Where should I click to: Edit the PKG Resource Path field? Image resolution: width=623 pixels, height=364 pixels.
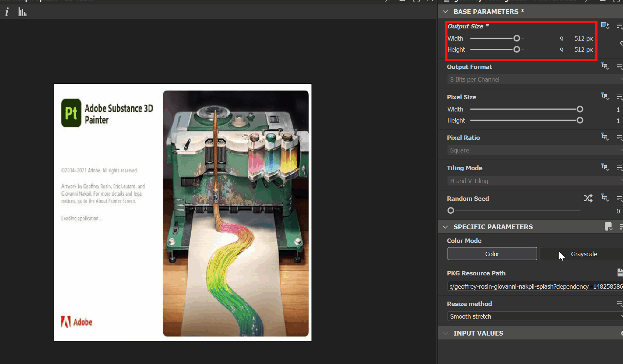coord(535,286)
